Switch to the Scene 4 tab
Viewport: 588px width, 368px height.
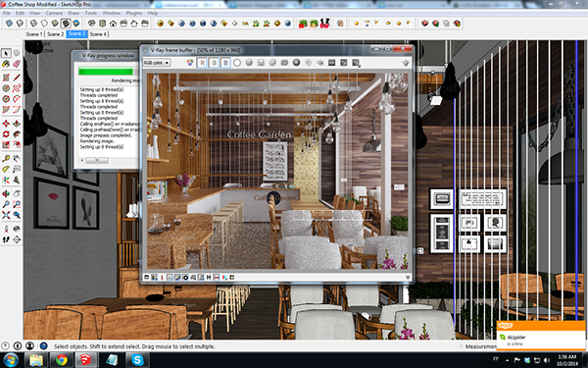click(x=98, y=34)
